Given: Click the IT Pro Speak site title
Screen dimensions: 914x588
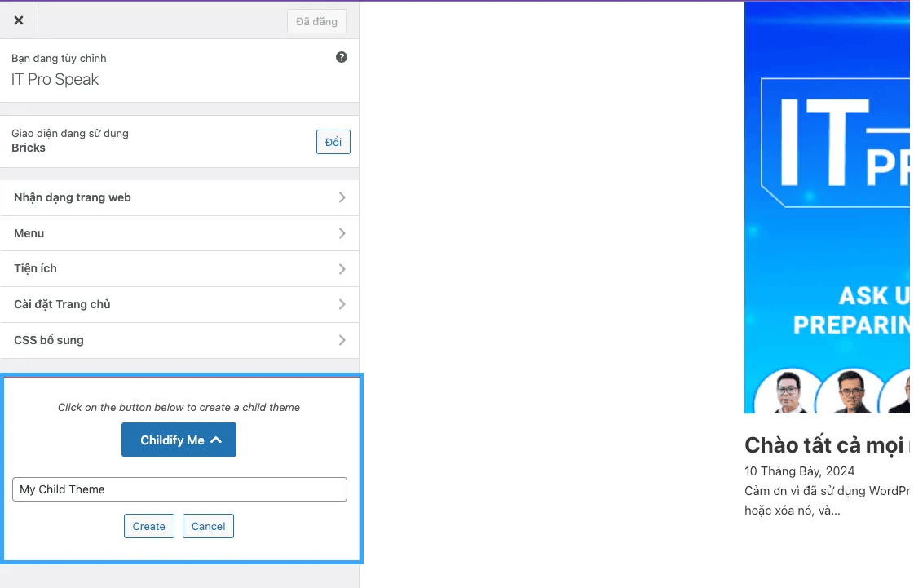Looking at the screenshot, I should coord(55,79).
